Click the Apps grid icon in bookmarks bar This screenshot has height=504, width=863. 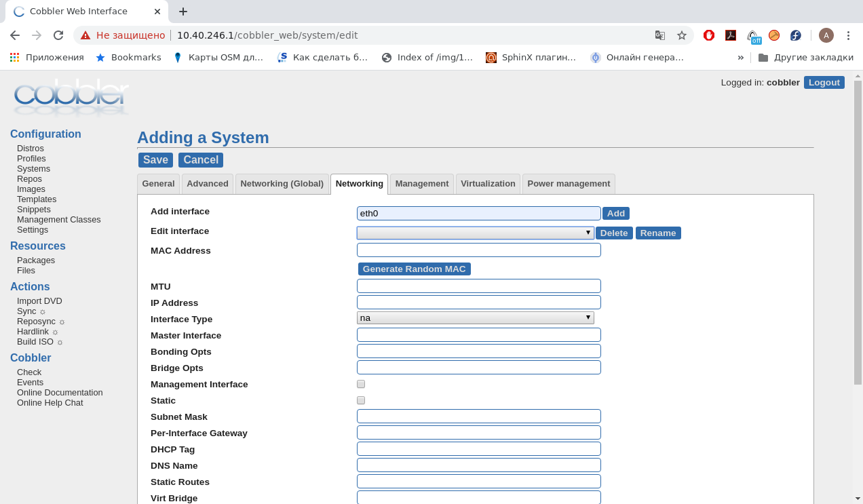(14, 58)
